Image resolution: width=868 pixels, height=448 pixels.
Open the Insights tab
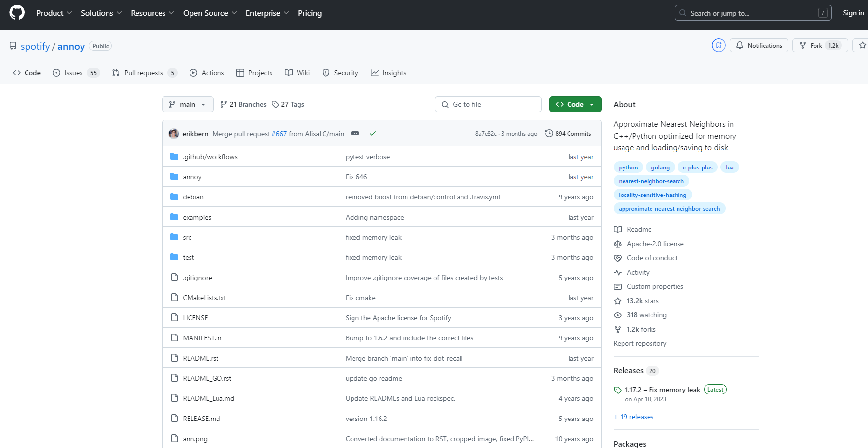(388, 73)
